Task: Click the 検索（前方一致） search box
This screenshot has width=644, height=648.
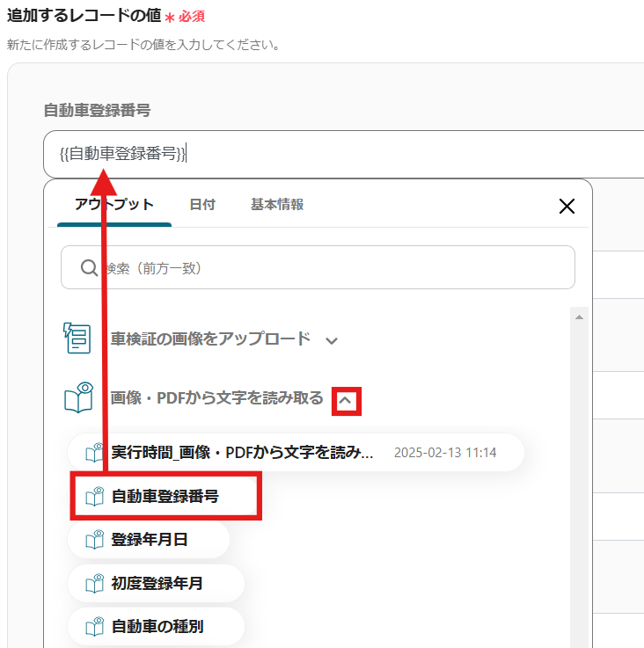Action: pyautogui.click(x=318, y=267)
